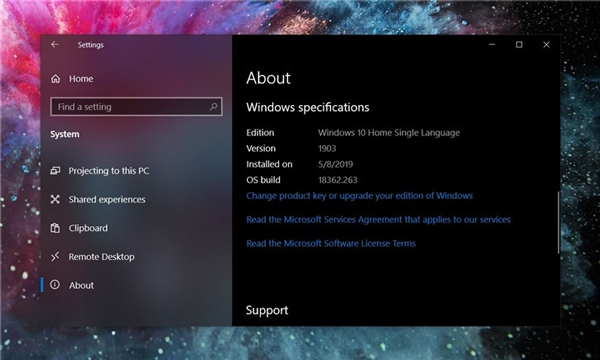This screenshot has width=600, height=360.
Task: Click the Windows specifications heading
Action: pos(308,107)
